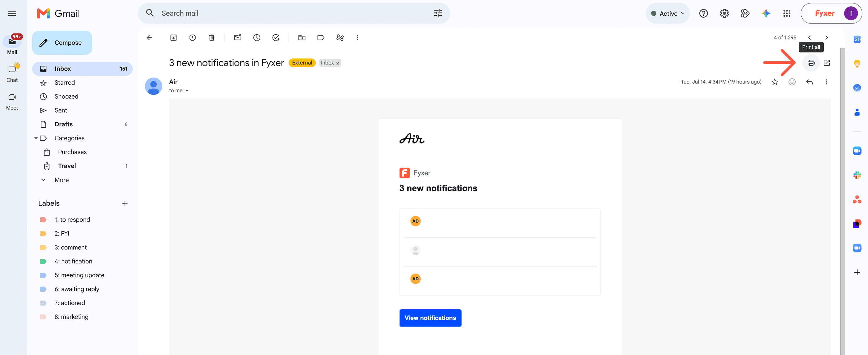Open the Starred folder
The width and height of the screenshot is (868, 355).
[x=82, y=82]
